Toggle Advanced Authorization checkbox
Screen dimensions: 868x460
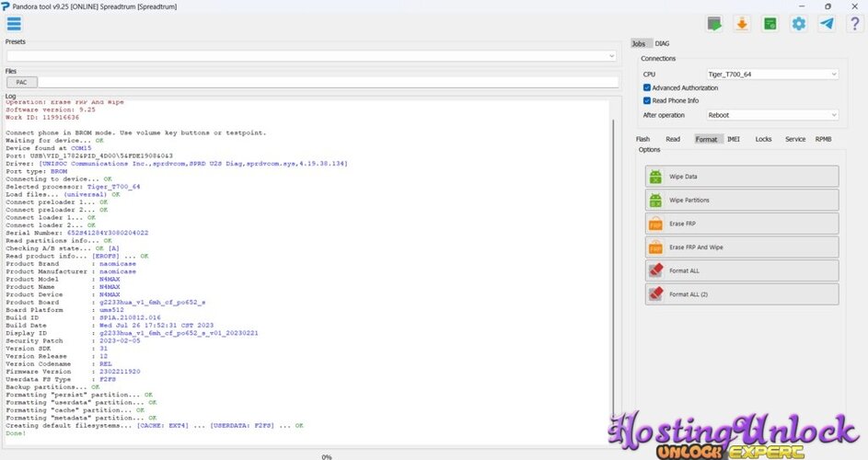pyautogui.click(x=646, y=88)
